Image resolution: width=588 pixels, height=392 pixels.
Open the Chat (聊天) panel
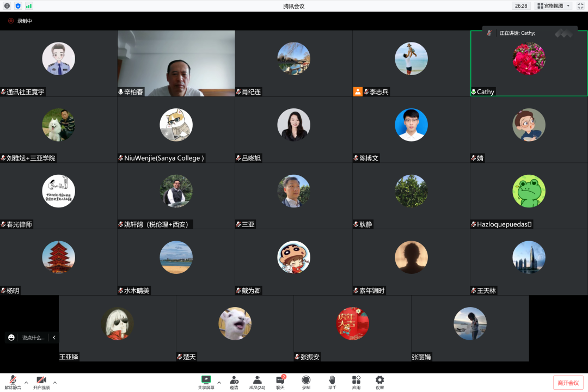pos(280,381)
